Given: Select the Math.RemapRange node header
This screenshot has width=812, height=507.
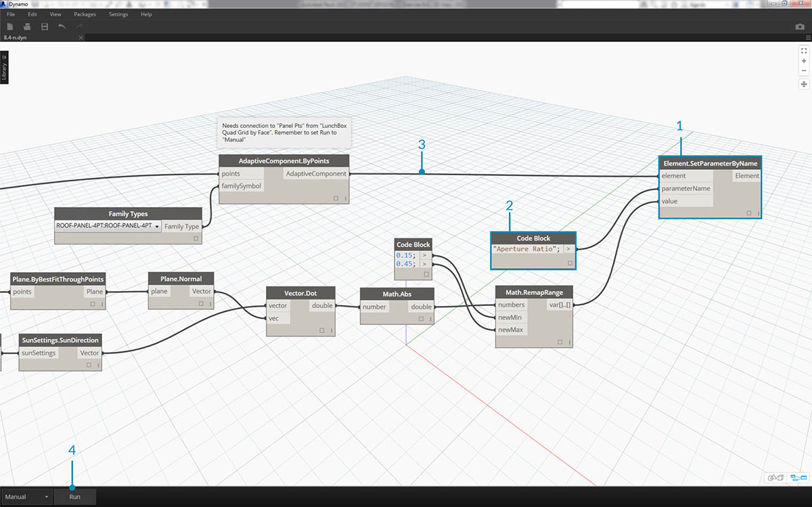Looking at the screenshot, I should 534,292.
